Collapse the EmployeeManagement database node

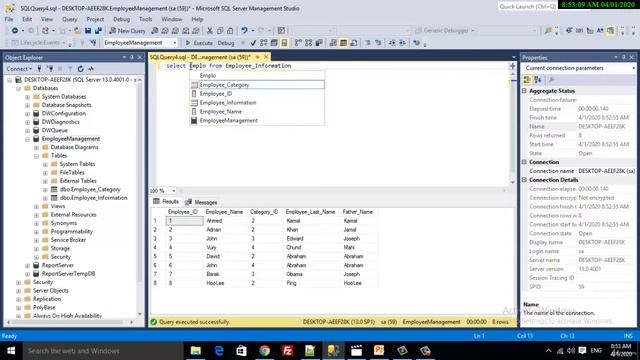(x=27, y=139)
